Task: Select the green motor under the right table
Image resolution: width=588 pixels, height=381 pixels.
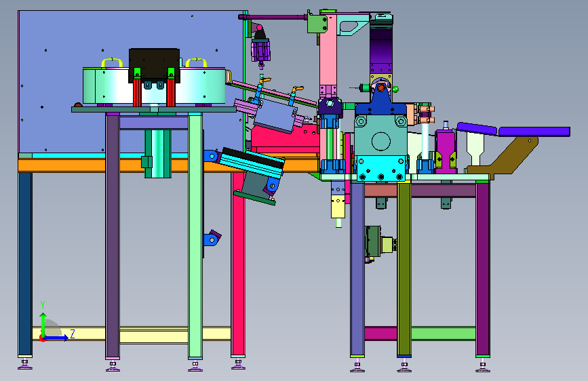Action: tap(373, 242)
